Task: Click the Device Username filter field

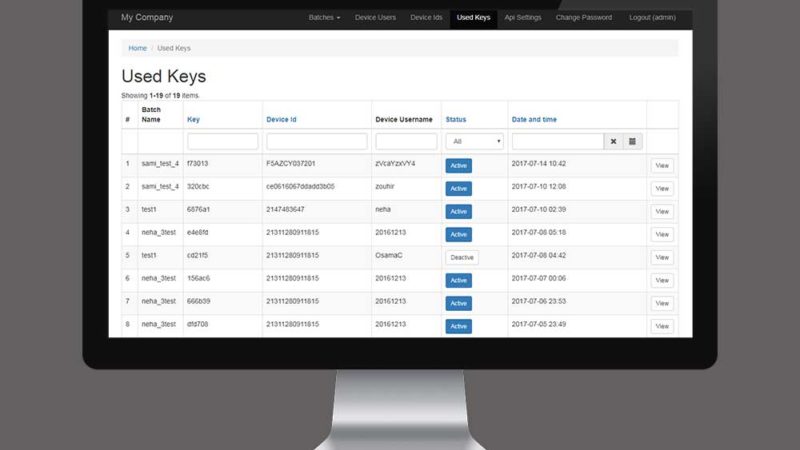Action: click(x=406, y=142)
